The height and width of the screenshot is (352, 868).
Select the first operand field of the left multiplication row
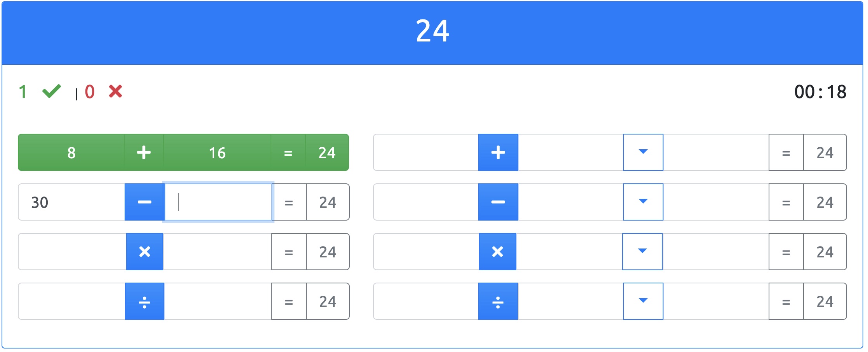coord(72,252)
